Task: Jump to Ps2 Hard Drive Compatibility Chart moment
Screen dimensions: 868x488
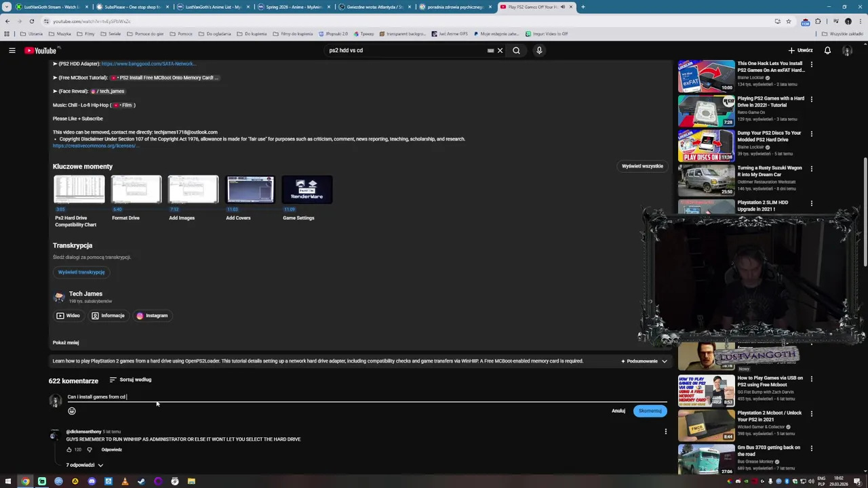Action: tap(79, 201)
